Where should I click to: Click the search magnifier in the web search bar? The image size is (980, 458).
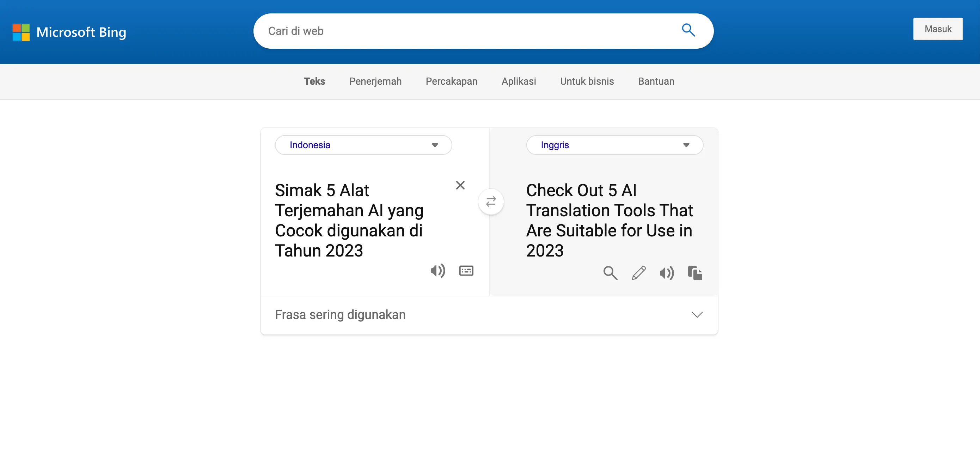pos(688,30)
